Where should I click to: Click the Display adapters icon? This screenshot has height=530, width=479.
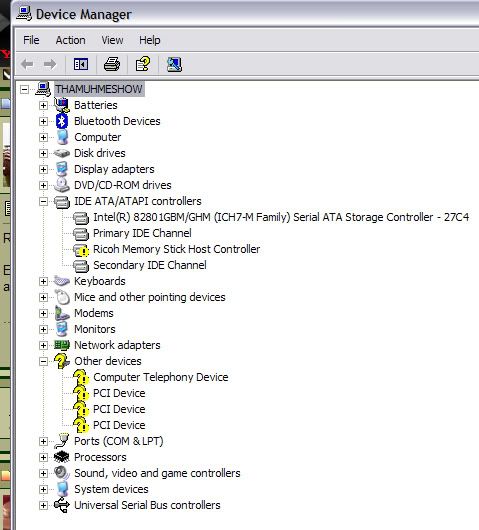[62, 169]
